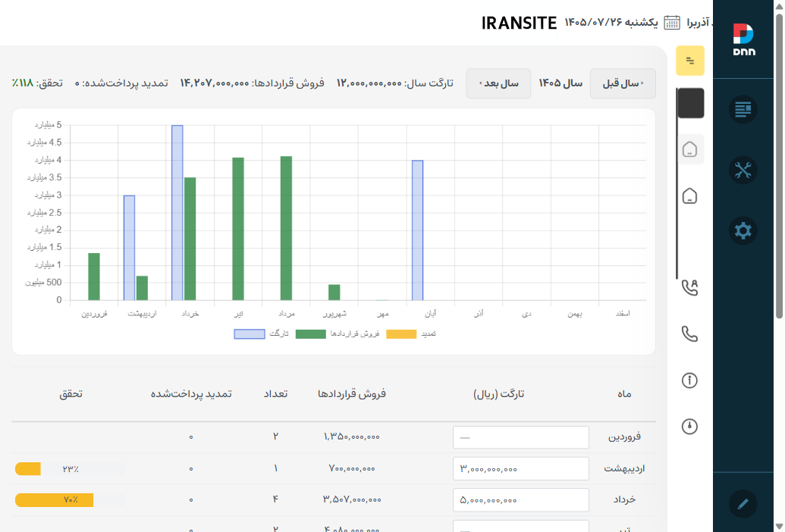Click the green مرداد sales bar in chart

tap(287, 228)
